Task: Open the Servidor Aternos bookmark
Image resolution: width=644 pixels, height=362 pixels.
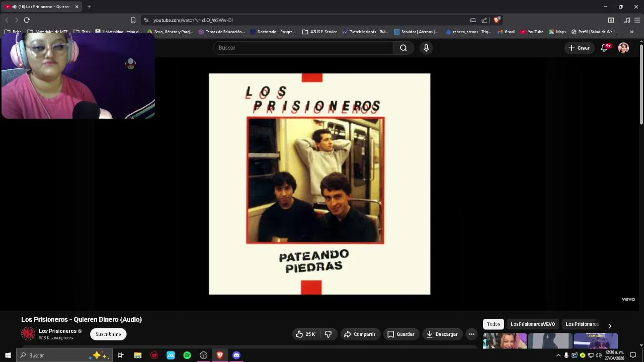Action: point(416,32)
